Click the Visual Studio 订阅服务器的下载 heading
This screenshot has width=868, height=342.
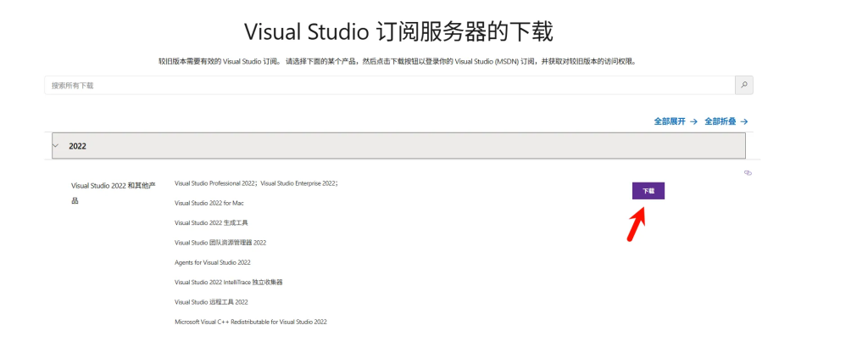pyautogui.click(x=398, y=32)
